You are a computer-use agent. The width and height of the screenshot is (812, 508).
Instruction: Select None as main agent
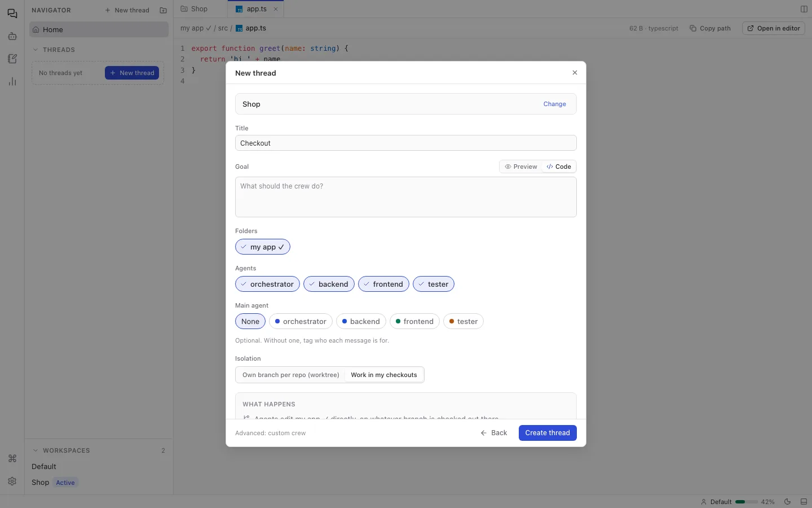pos(250,321)
